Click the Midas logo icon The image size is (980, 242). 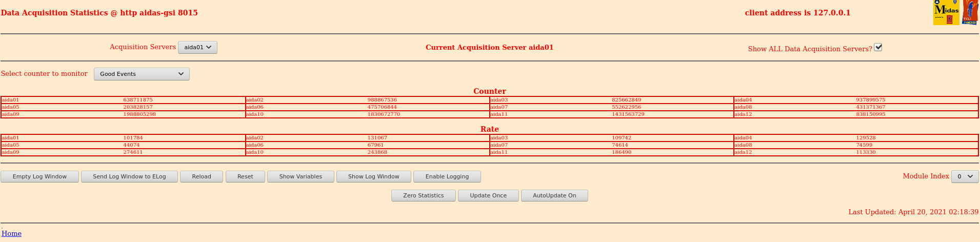pos(946,13)
